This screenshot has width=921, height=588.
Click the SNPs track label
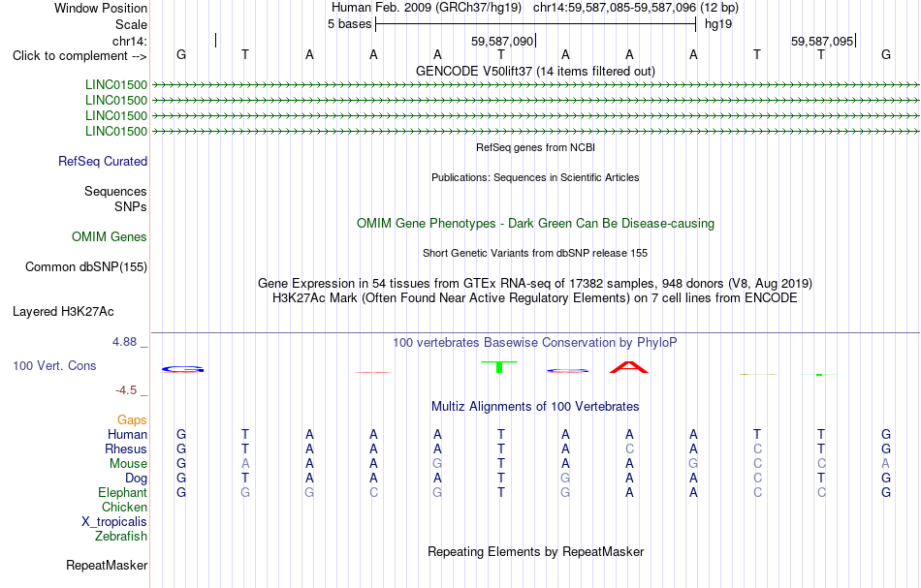click(131, 206)
